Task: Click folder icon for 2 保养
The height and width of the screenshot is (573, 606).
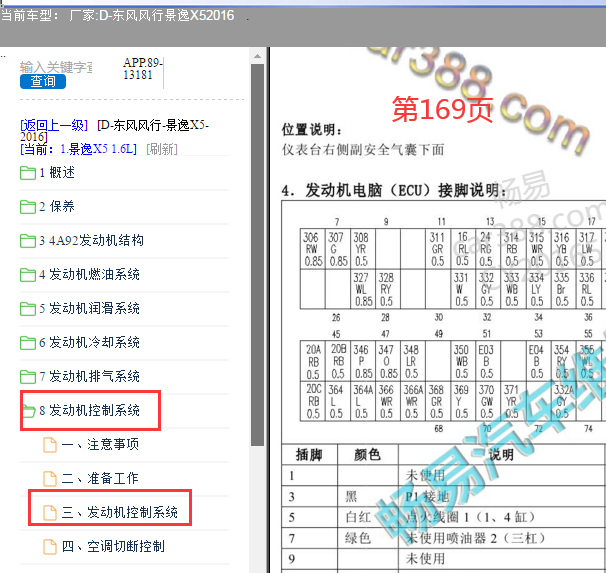Action: (x=28, y=207)
